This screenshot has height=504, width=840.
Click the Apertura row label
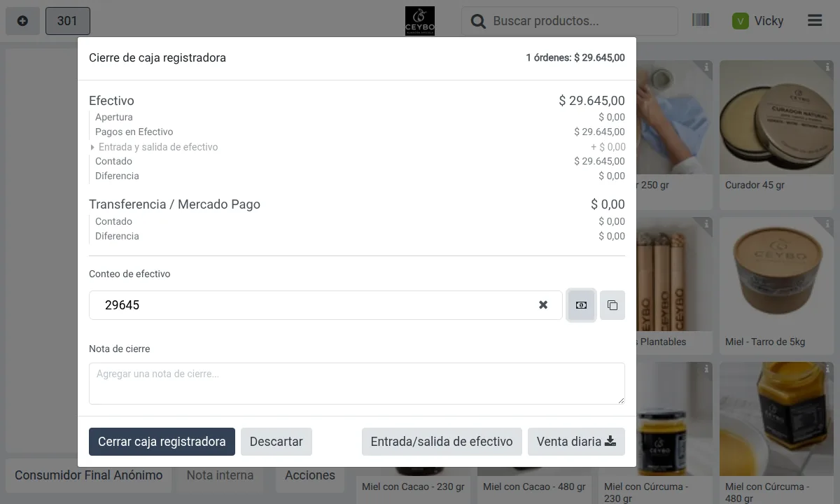click(114, 117)
